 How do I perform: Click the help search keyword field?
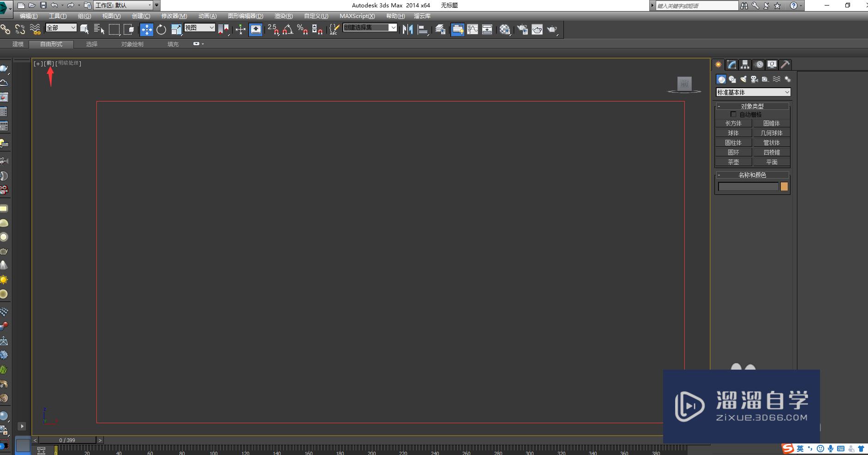[697, 6]
